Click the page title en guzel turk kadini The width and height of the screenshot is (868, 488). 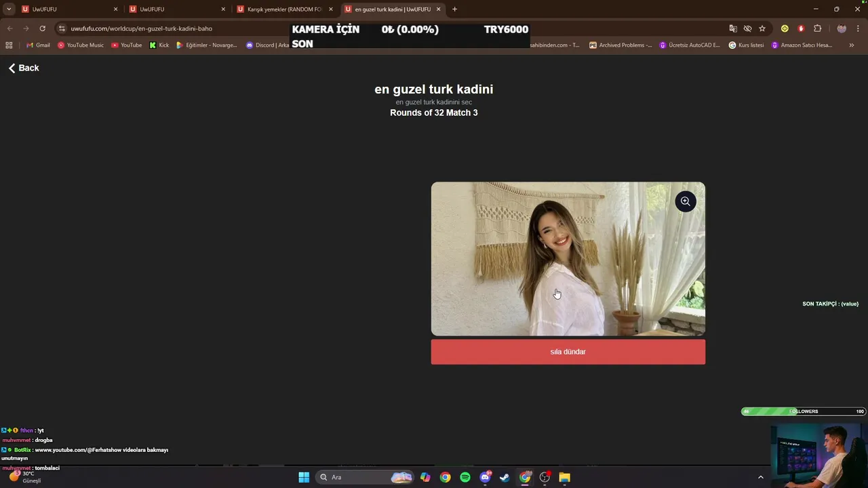[x=434, y=89]
